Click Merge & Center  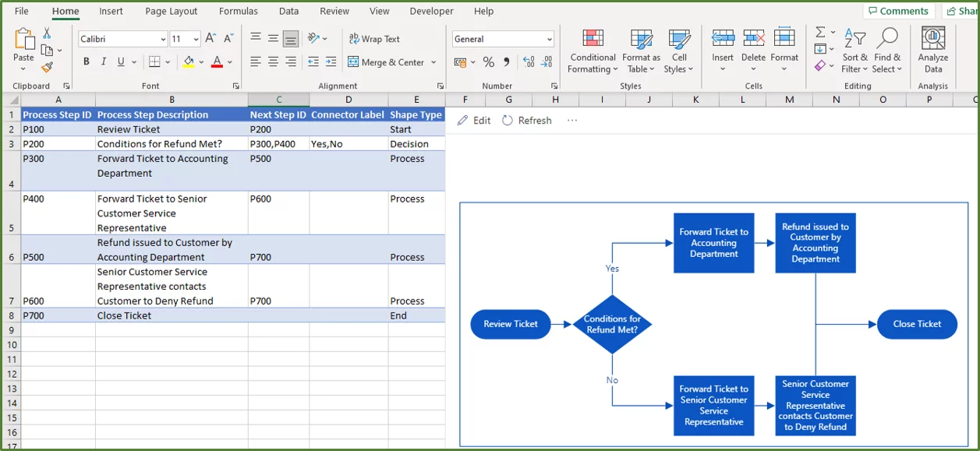(386, 62)
